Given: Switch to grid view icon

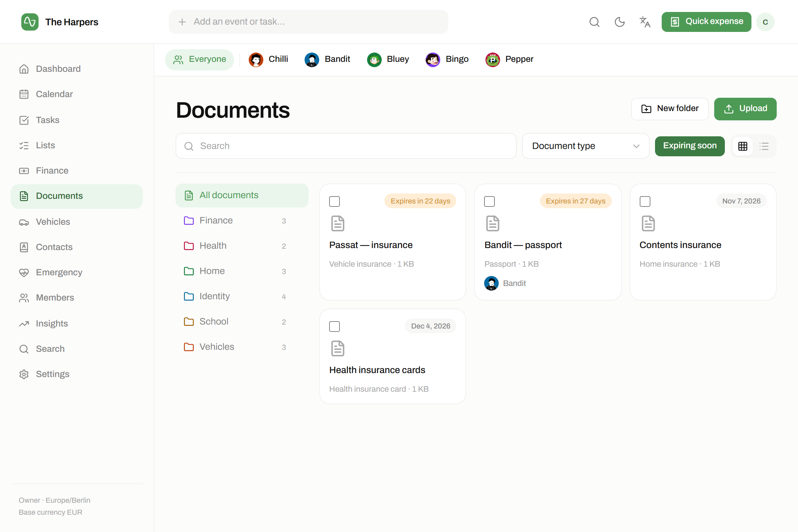Looking at the screenshot, I should [743, 146].
